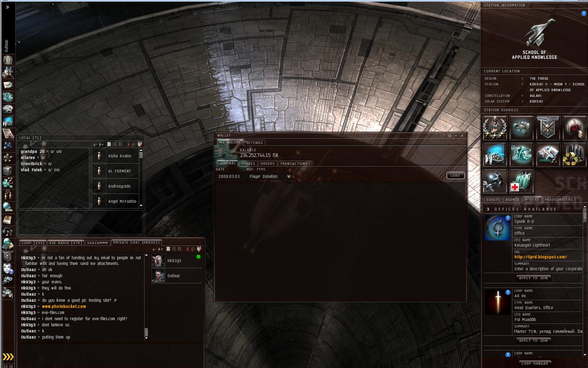The image size is (588, 368).
Task: Open the 5prd.blogspot.com URL link
Action: coord(541,257)
